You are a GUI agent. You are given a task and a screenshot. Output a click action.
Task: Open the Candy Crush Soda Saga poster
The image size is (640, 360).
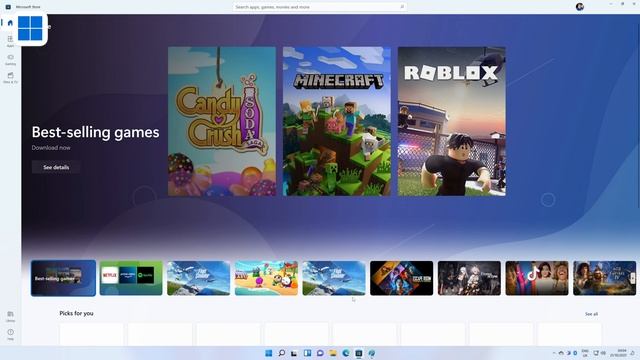click(x=222, y=121)
